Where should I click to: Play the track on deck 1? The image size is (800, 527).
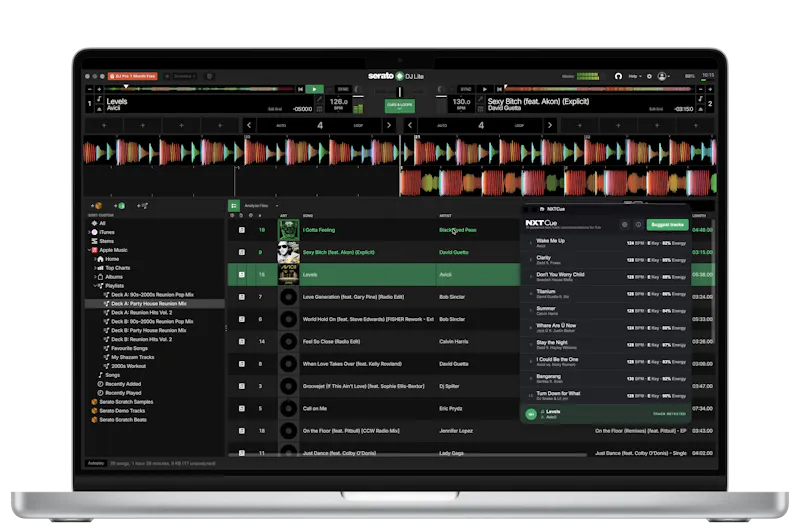pos(314,89)
